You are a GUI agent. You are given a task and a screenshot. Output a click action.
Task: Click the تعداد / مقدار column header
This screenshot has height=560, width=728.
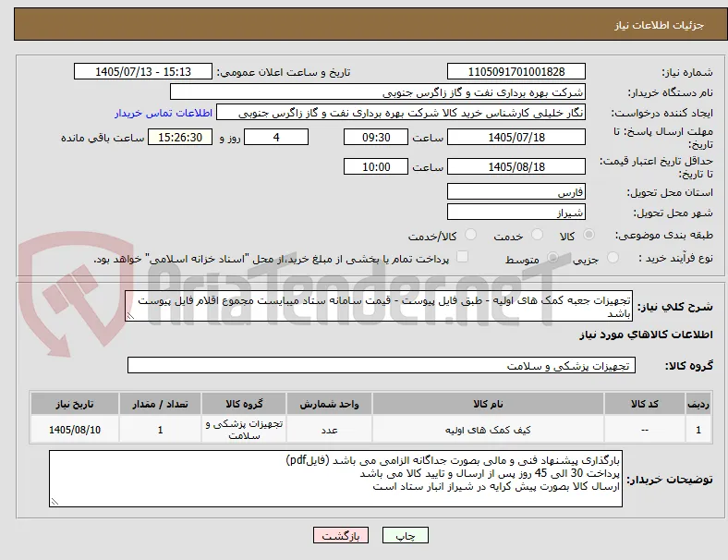click(x=160, y=404)
